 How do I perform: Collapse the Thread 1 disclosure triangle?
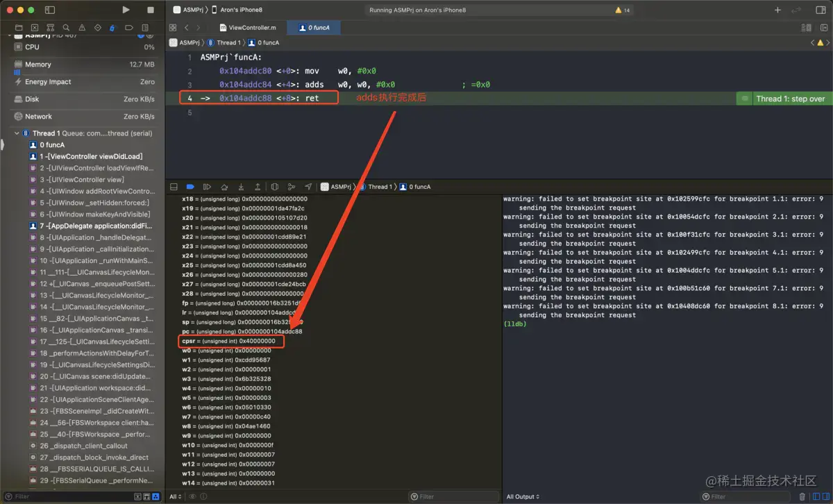[x=17, y=133]
